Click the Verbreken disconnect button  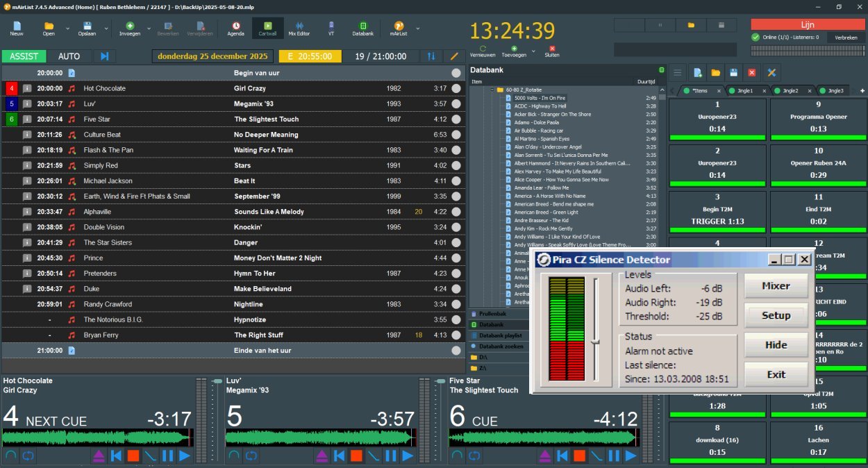[x=845, y=37]
